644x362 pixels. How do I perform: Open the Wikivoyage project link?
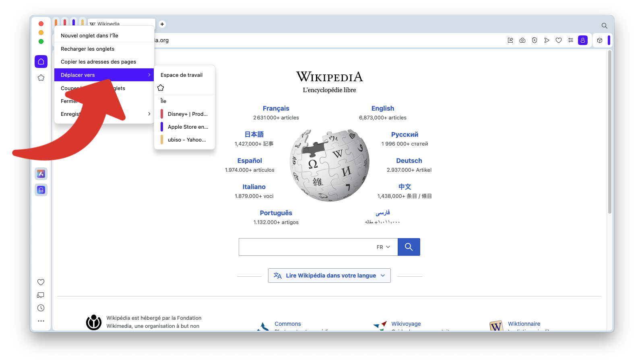click(406, 324)
